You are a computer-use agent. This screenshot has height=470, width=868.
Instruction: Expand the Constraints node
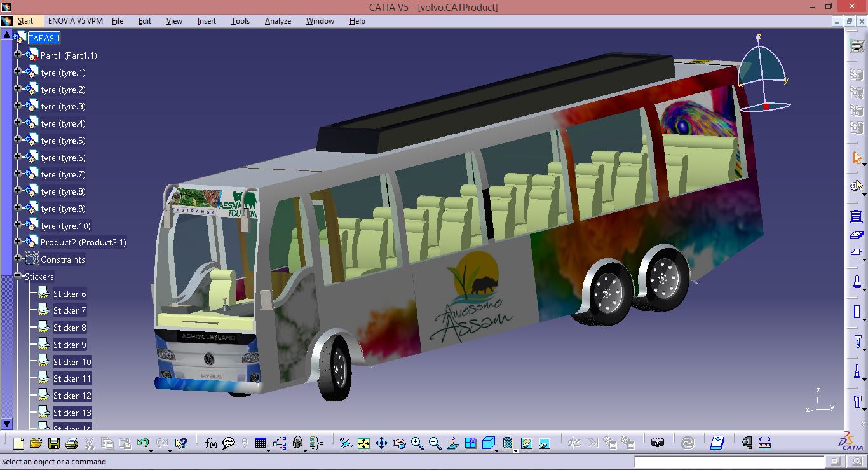tap(17, 259)
